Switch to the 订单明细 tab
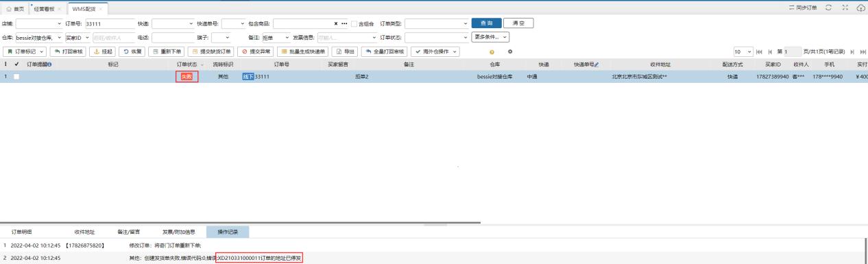This screenshot has width=868, height=264. (22, 232)
